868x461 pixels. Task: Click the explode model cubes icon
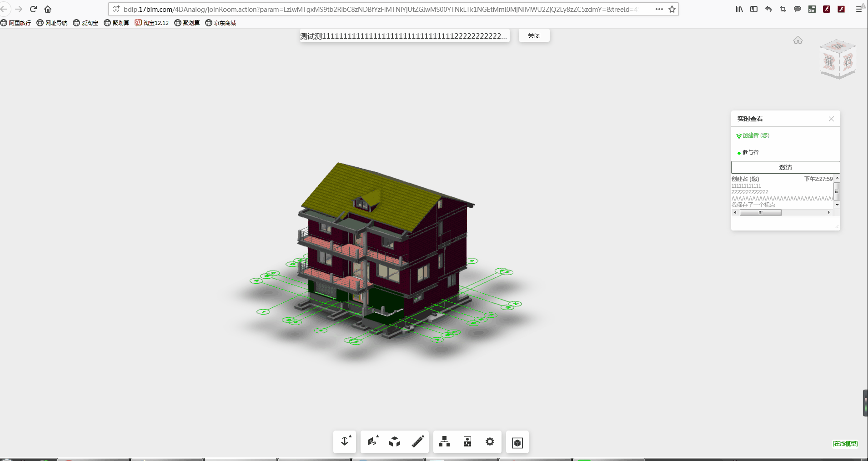click(395, 441)
